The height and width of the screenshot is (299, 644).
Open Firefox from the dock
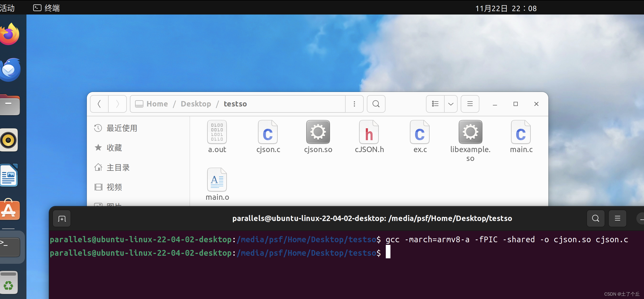click(10, 34)
